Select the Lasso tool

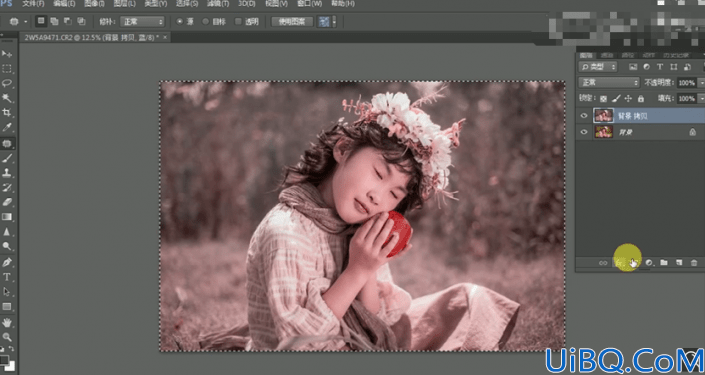point(7,83)
